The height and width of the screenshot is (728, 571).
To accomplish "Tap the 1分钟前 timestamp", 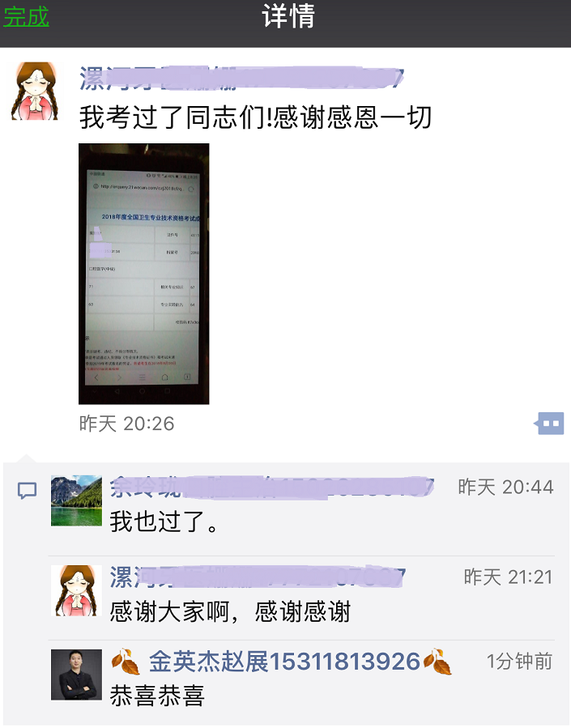I will coord(519,661).
